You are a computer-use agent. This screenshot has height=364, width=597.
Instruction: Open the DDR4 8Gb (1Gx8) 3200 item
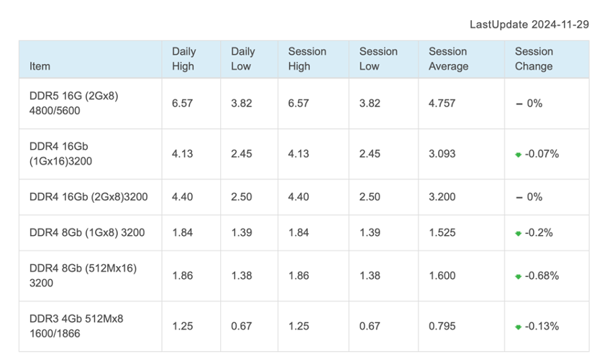87,233
